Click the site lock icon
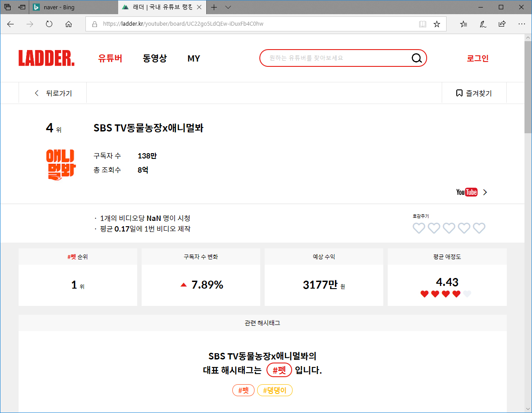The image size is (532, 413). (x=94, y=24)
